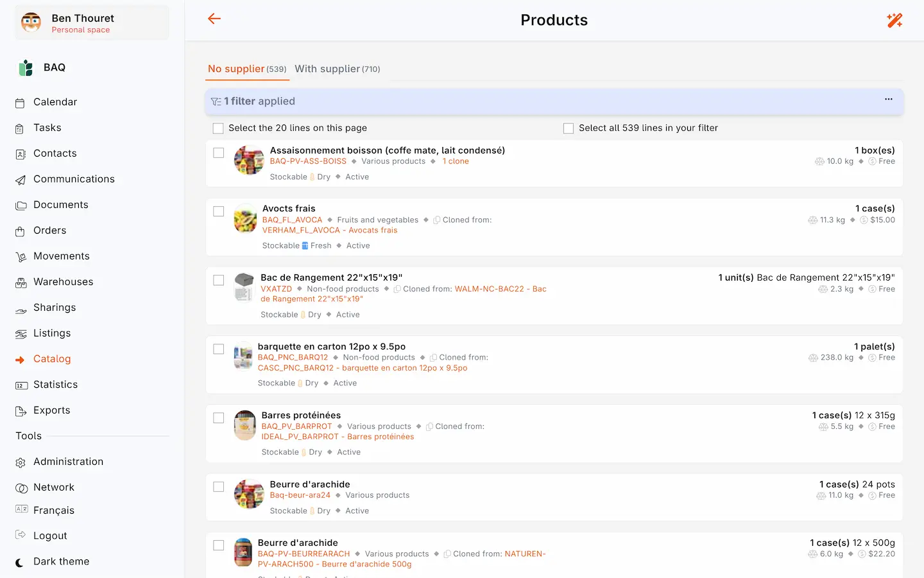Click the 238.0 kg weight value
Viewport: 924px width, 578px height.
(837, 358)
